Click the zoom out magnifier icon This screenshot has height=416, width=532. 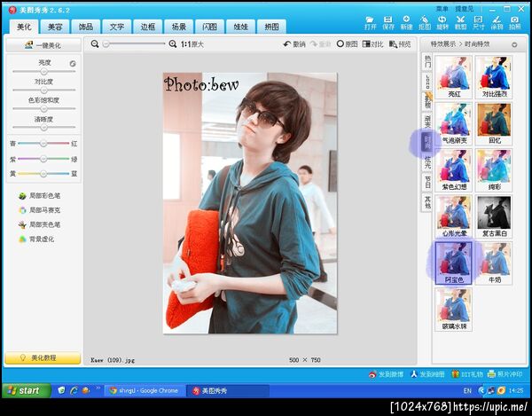[x=95, y=43]
